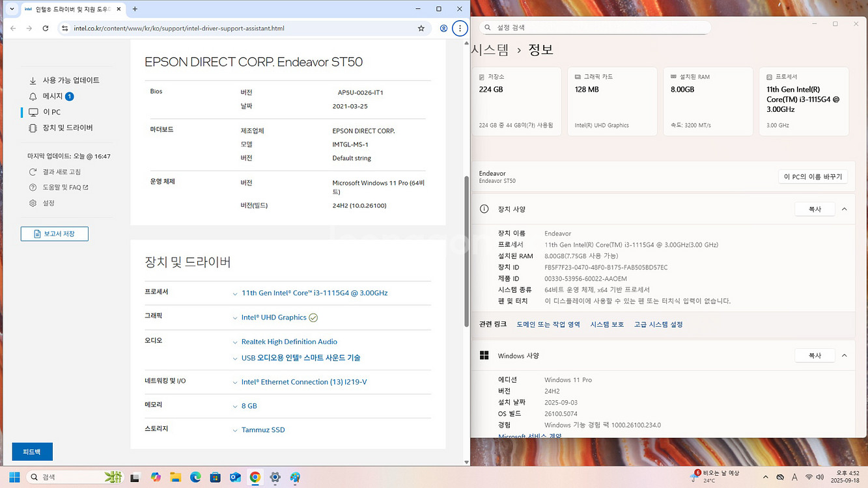868x488 pixels.
Task: Open the 고급 시스템 설정 link
Action: pyautogui.click(x=658, y=324)
